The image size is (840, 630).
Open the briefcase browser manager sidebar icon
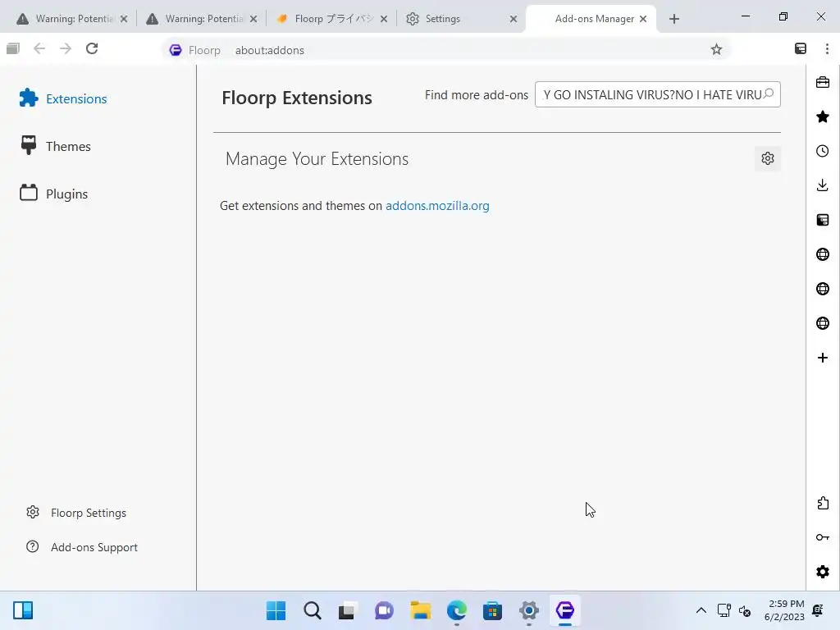pyautogui.click(x=823, y=83)
